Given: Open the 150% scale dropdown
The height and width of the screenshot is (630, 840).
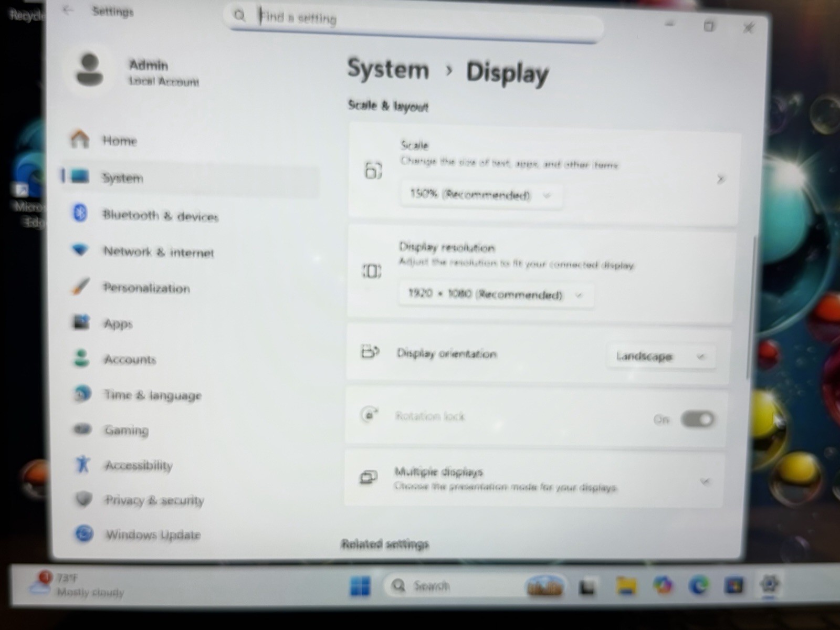Looking at the screenshot, I should (x=480, y=195).
